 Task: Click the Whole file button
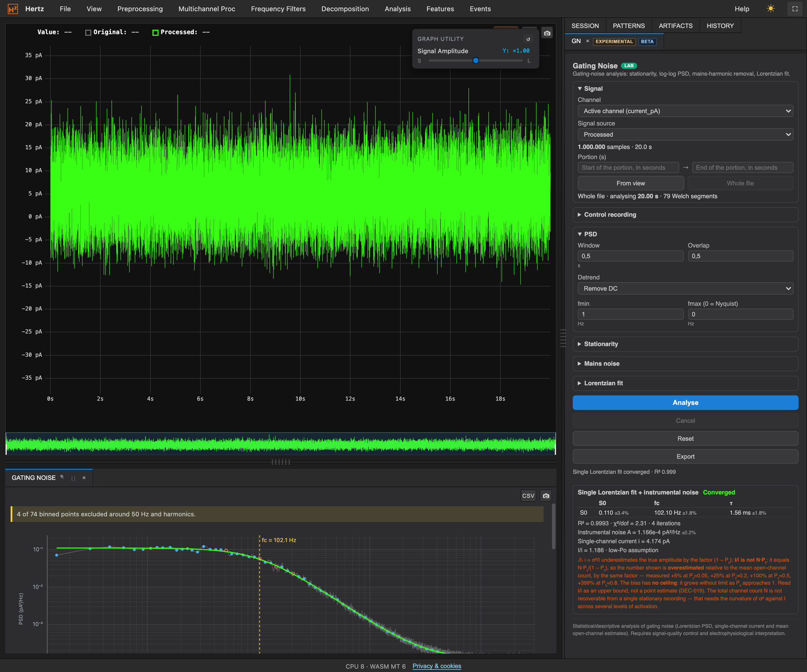pyautogui.click(x=740, y=183)
